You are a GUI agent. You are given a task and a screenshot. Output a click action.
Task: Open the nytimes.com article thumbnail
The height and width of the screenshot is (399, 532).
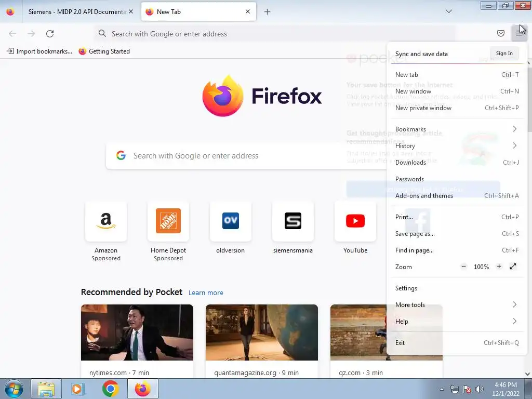137,332
